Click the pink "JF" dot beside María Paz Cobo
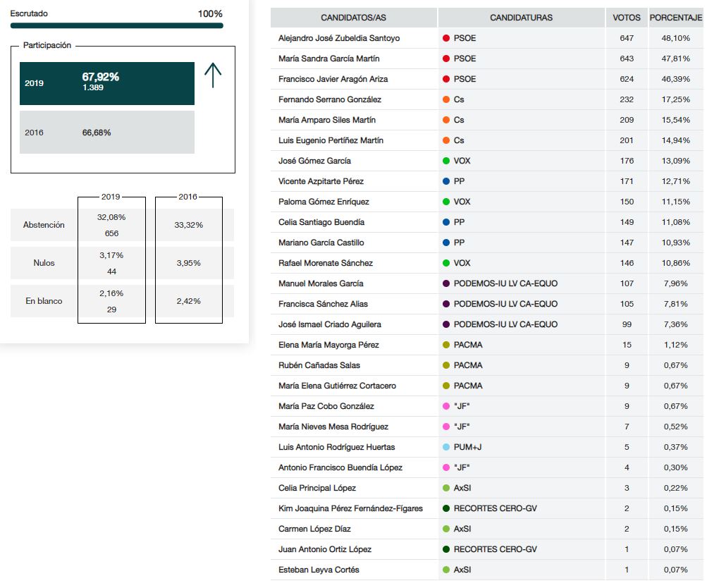This screenshot has width=707, height=588. [x=446, y=406]
